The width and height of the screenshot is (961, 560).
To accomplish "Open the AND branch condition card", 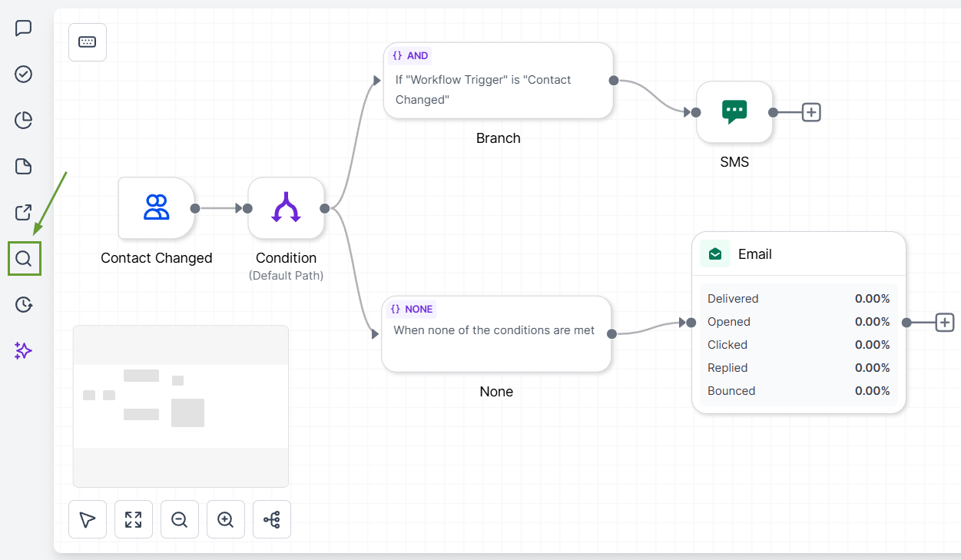I will pyautogui.click(x=498, y=81).
